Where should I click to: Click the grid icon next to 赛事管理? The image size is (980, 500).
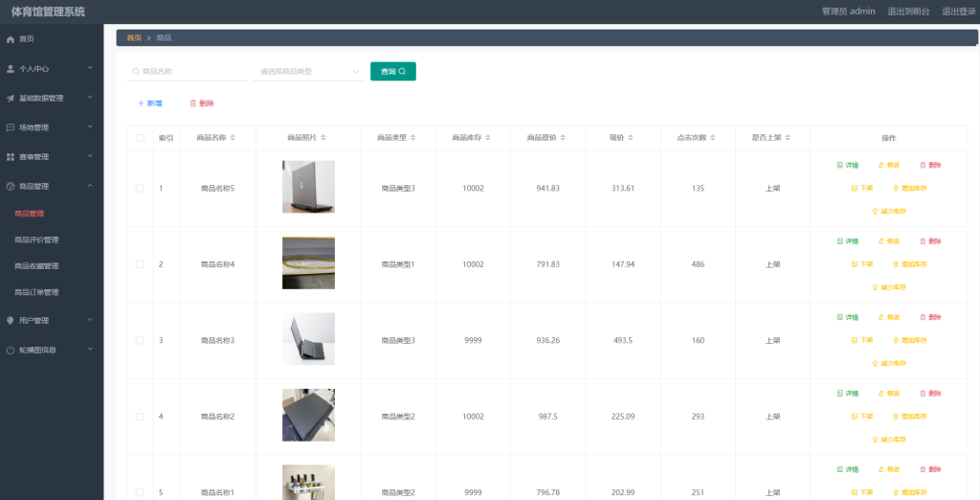pyautogui.click(x=10, y=157)
